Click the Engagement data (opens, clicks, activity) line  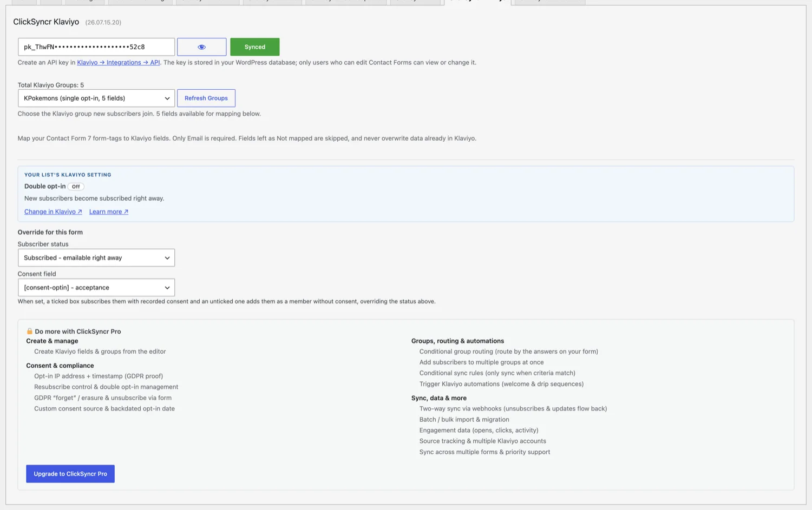[479, 430]
